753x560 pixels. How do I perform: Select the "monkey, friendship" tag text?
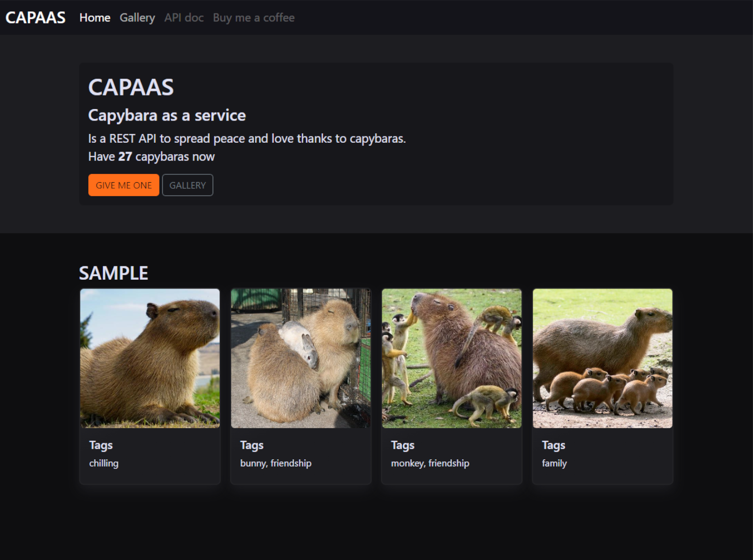coord(430,463)
